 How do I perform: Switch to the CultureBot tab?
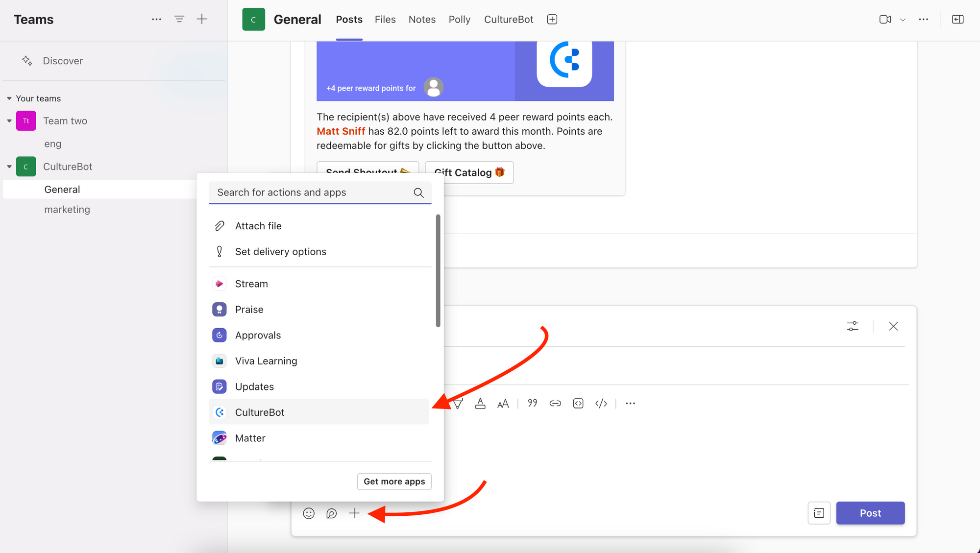[509, 20]
